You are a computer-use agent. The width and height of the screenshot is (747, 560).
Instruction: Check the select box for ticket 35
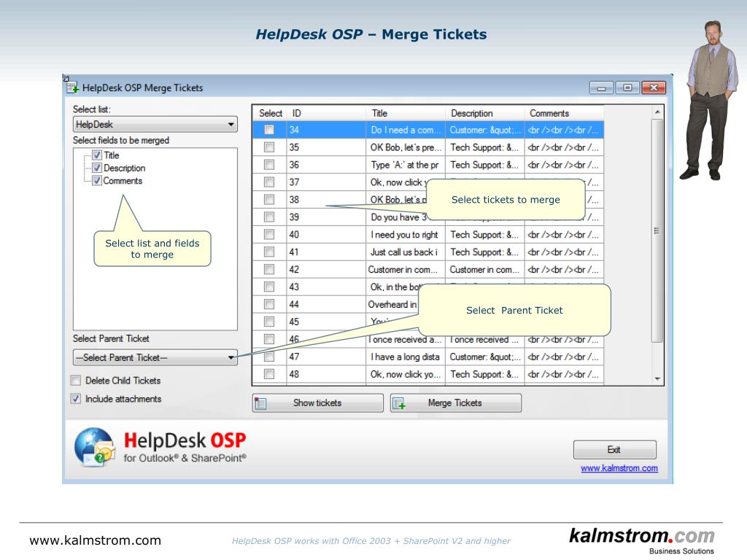click(x=269, y=147)
